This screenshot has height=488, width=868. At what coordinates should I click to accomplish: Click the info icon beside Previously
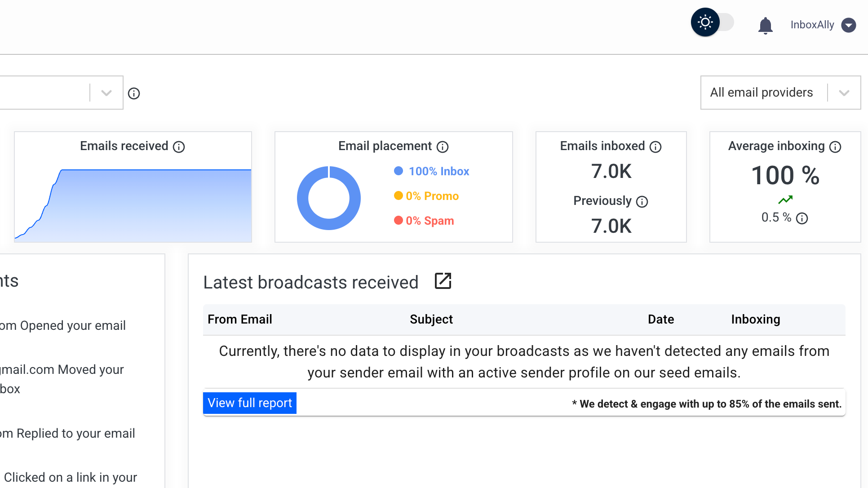tap(642, 202)
